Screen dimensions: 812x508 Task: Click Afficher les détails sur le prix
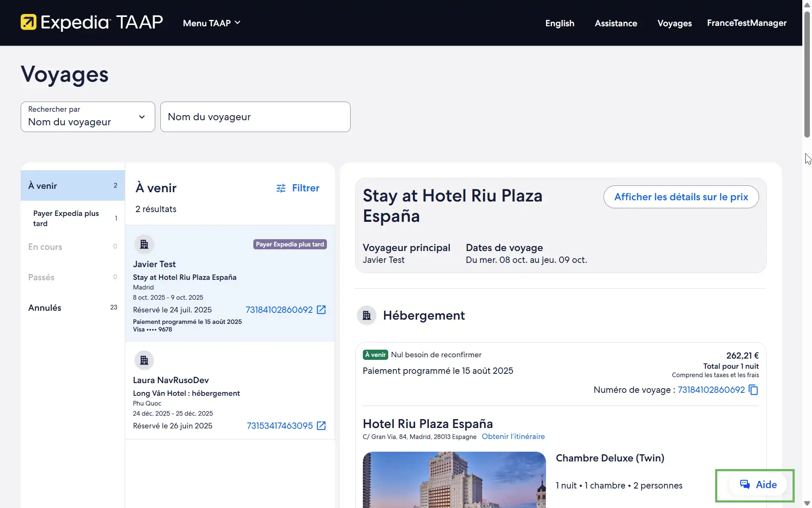coord(681,197)
